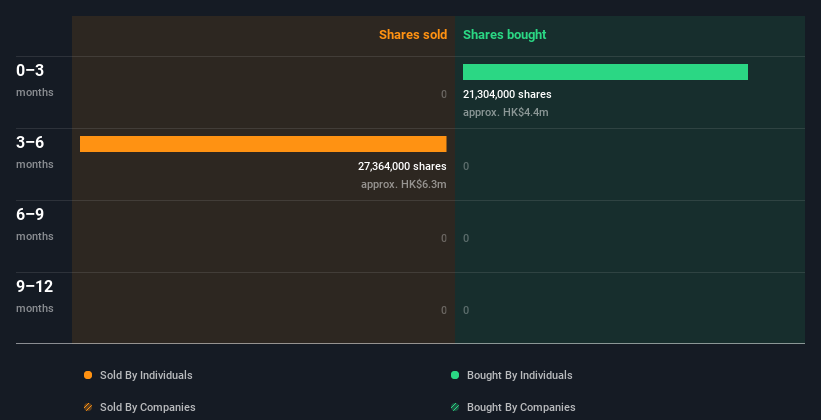Screen dimensions: 821x420
Task: Select the Sold By Companies legend label
Action: [x=148, y=407]
